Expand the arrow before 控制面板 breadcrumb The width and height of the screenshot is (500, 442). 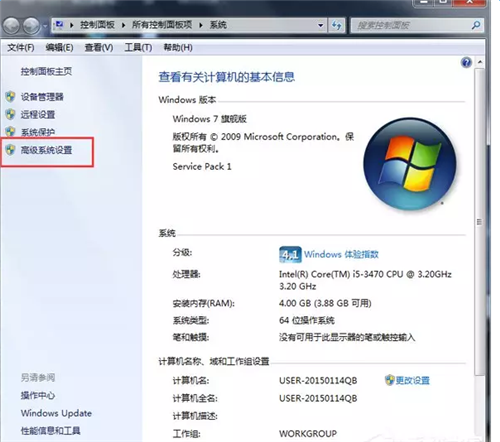point(72,25)
